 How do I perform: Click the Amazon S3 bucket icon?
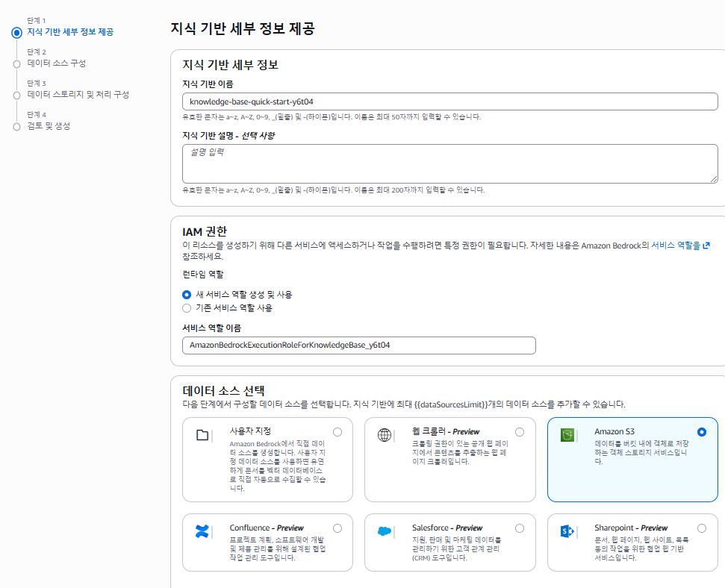567,435
